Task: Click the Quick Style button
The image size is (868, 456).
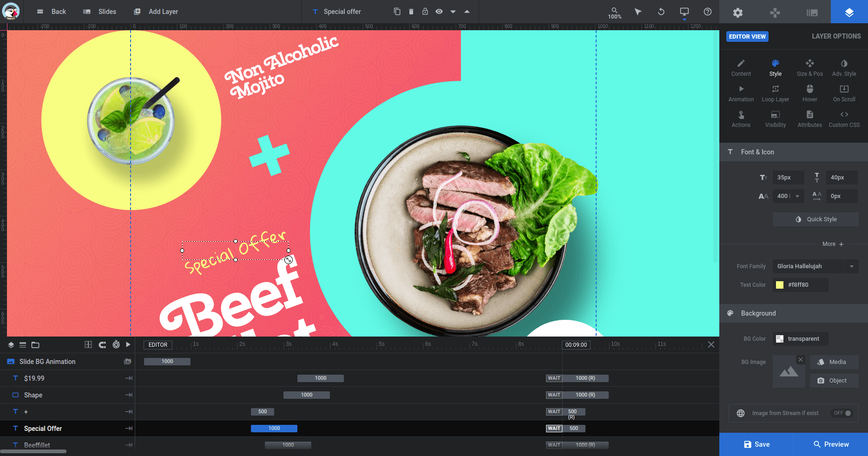Action: pos(815,219)
